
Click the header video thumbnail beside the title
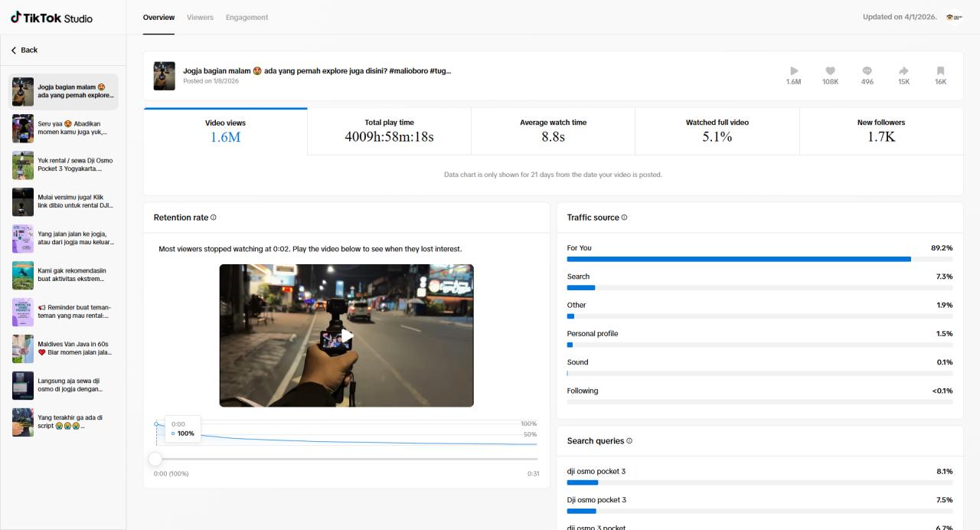165,76
